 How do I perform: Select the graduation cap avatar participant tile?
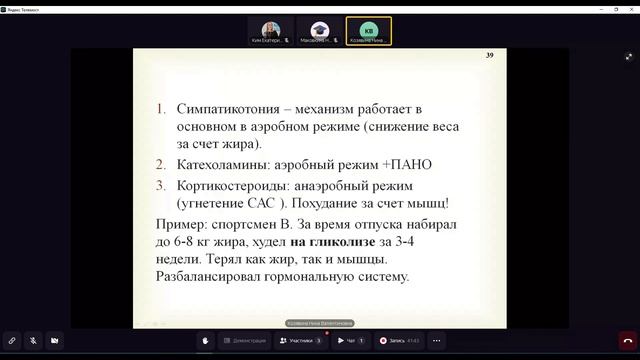tap(320, 31)
